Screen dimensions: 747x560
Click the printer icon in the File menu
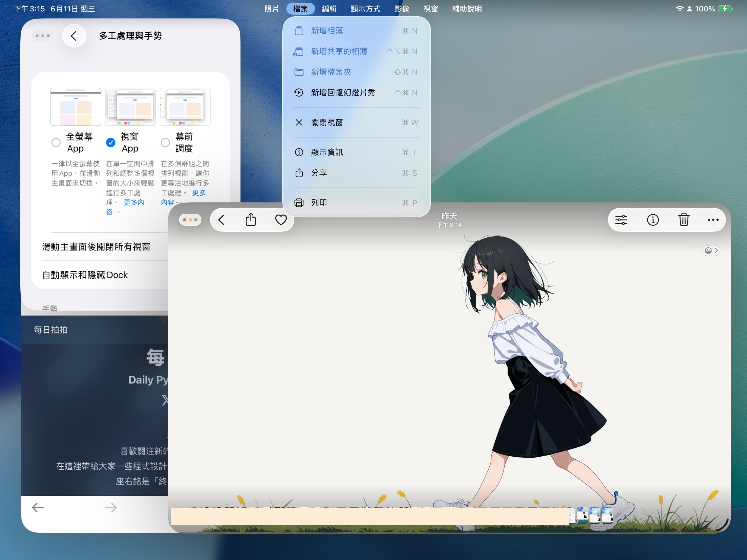299,202
